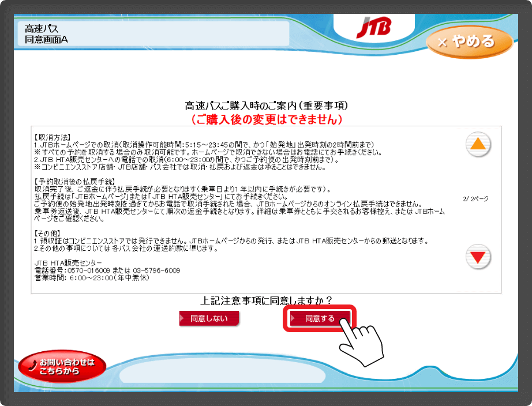The height and width of the screenshot is (406, 532).
Task: Open お問い合わせはこちらから inquiry button
Action: click(x=62, y=367)
